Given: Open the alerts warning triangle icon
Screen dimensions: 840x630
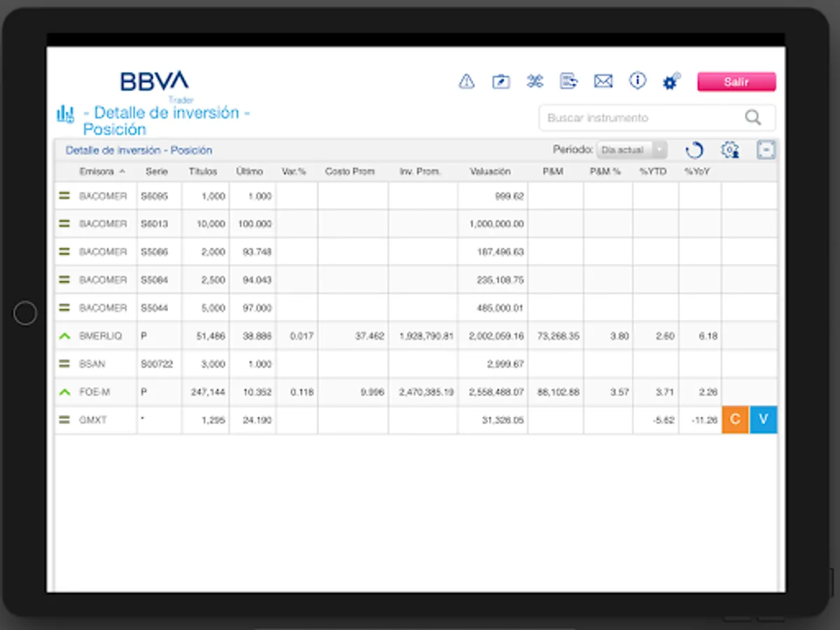Looking at the screenshot, I should click(466, 82).
